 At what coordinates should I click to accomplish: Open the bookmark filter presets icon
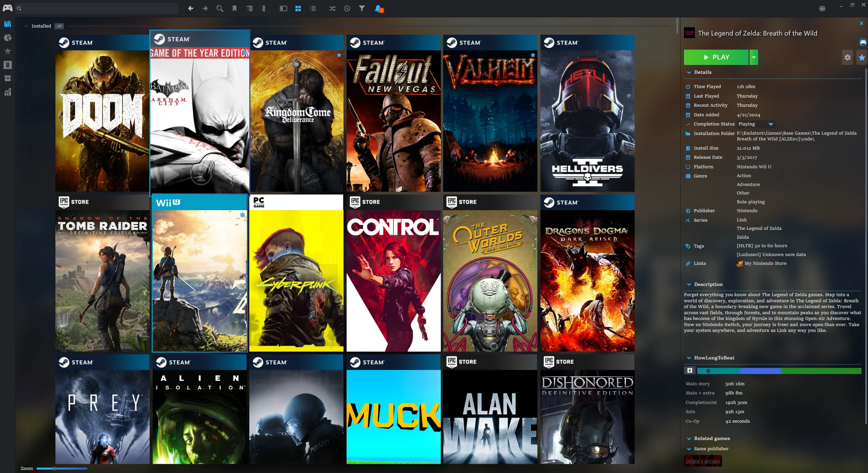(x=234, y=9)
